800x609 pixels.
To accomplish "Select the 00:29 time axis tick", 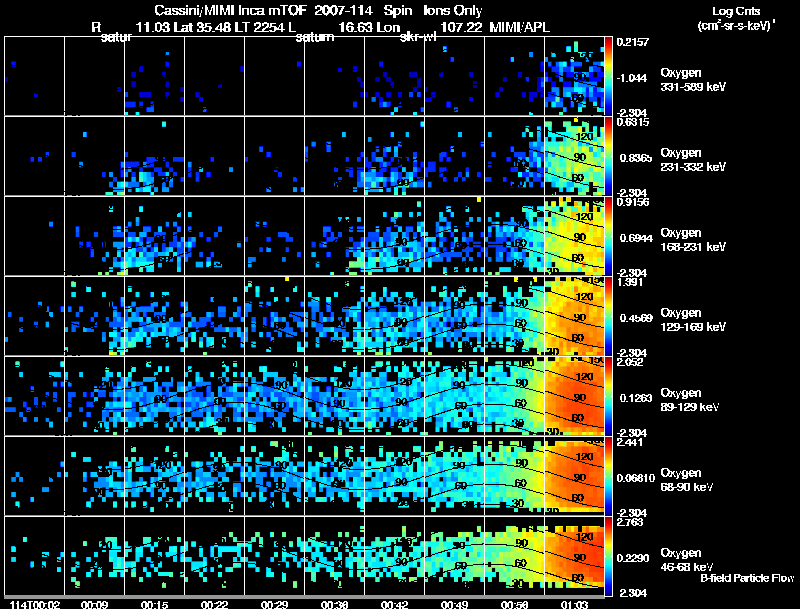I will [274, 604].
